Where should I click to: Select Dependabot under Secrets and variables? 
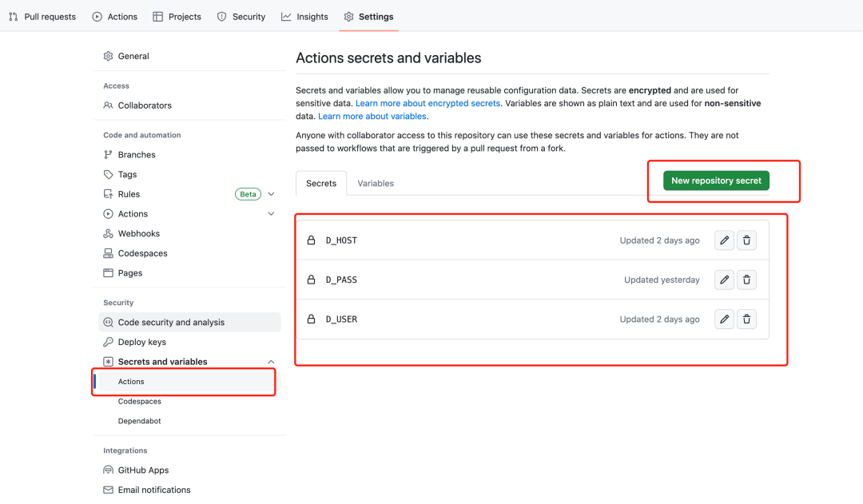pos(139,421)
